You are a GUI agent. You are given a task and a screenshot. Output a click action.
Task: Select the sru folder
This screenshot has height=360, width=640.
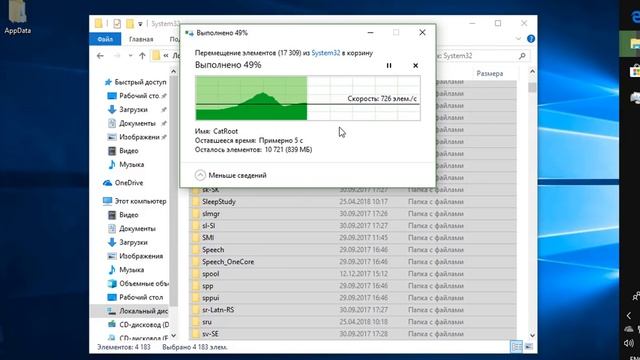coord(207,322)
